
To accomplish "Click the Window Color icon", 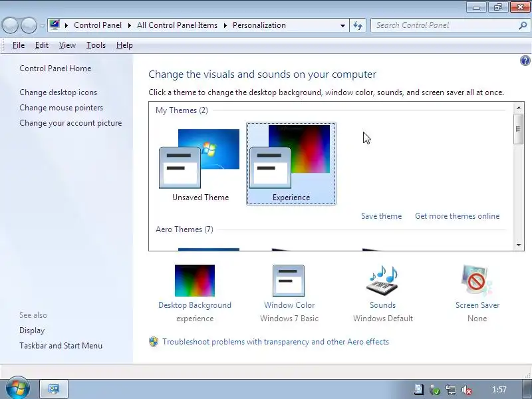I will [289, 281].
